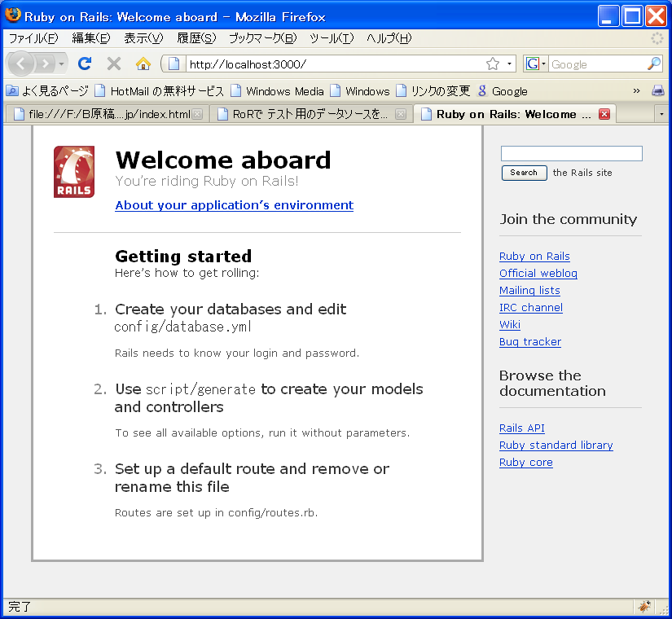Click the Google search engine icon
Image resolution: width=672 pixels, height=619 pixels.
coord(532,64)
